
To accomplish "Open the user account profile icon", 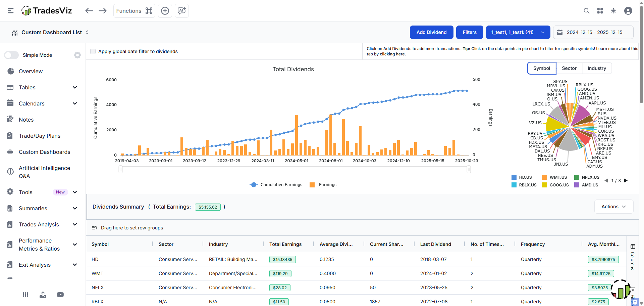I will (x=628, y=11).
